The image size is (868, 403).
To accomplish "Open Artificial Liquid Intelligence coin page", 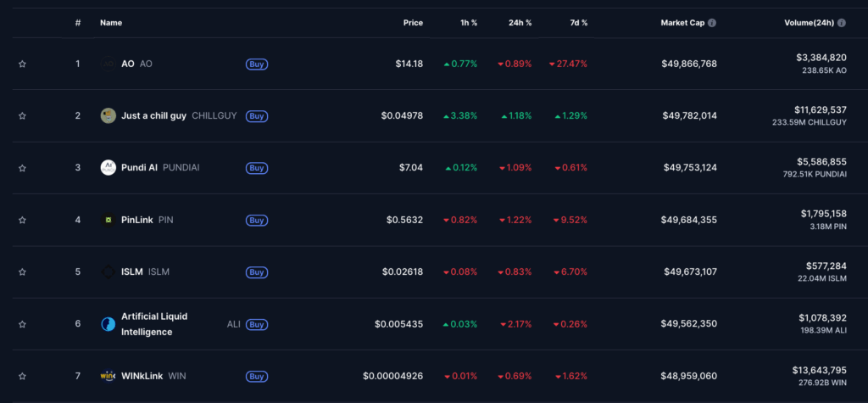I will click(x=154, y=324).
